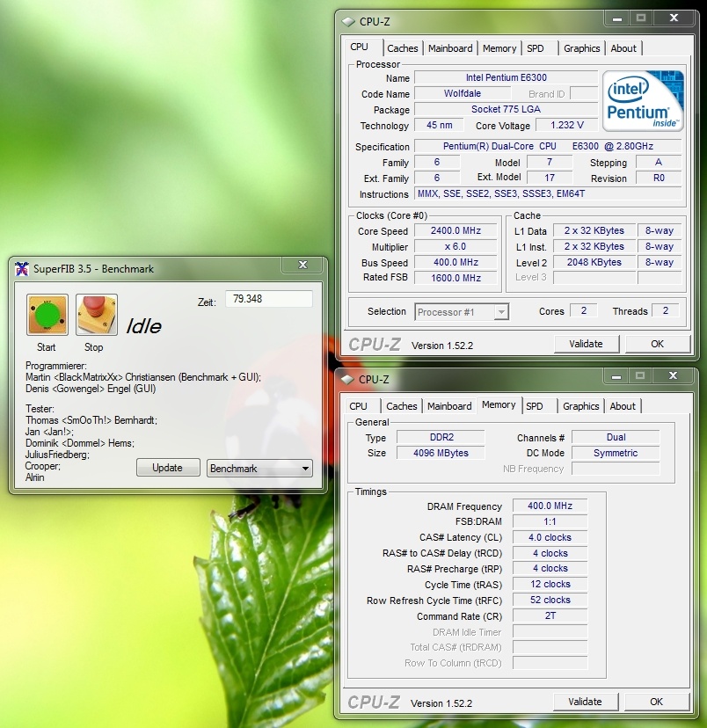Screen dimensions: 707x728
Task: Click the Intel Pentium inside logo
Action: coord(643,101)
